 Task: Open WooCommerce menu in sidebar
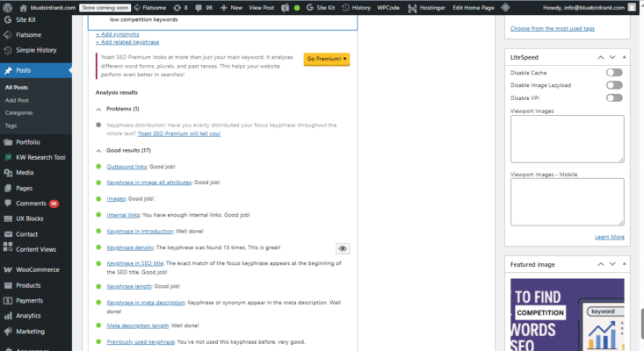click(x=37, y=269)
